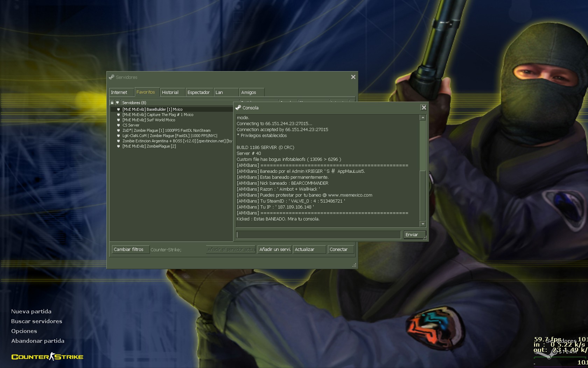This screenshot has width=588, height=368.
Task: Click console scrollbar up arrow
Action: point(423,118)
